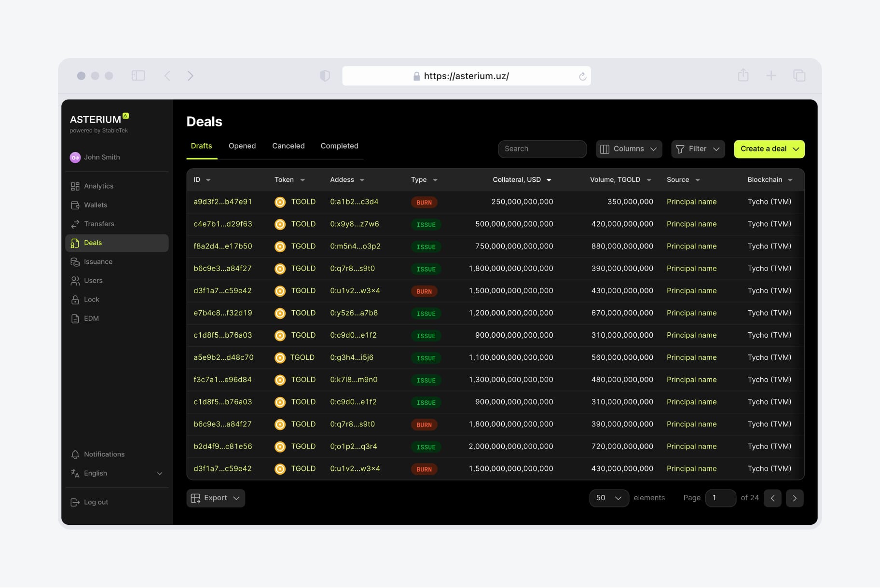Expand the English language selector
The height and width of the screenshot is (588, 880).
[x=160, y=474]
